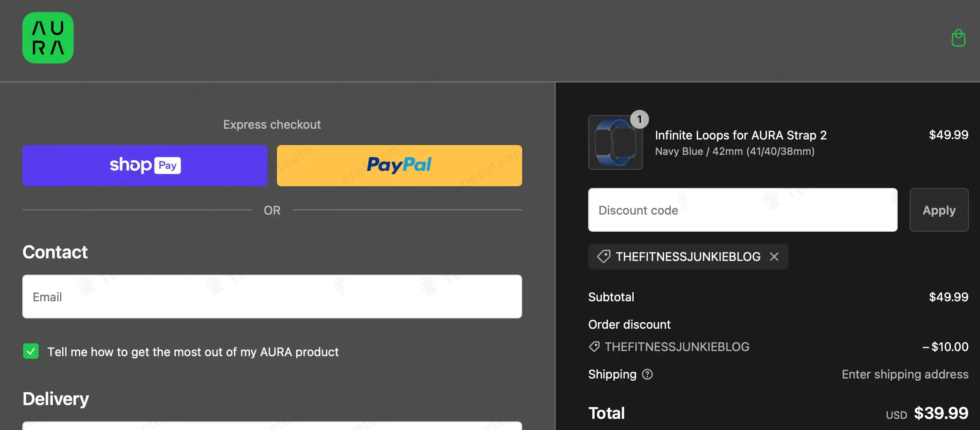Screen dimensions: 980x430
Task: Click the –$10.00 order discount amount
Action: [945, 347]
